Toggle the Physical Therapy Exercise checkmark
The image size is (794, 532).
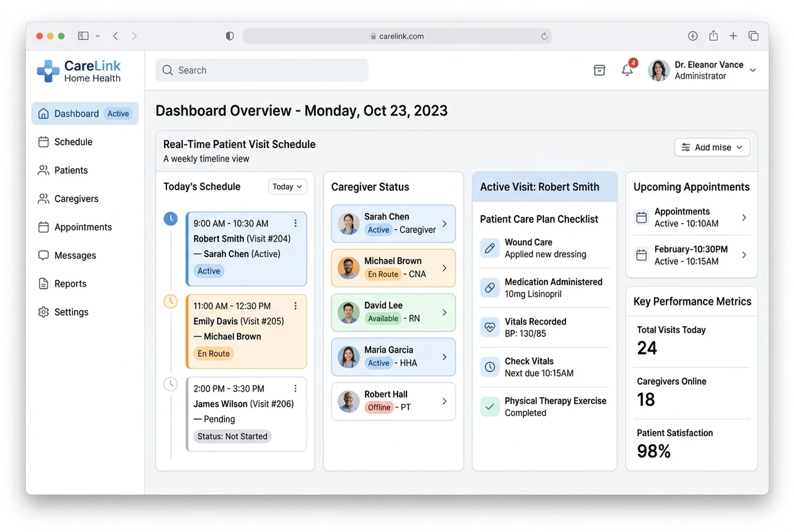(490, 407)
